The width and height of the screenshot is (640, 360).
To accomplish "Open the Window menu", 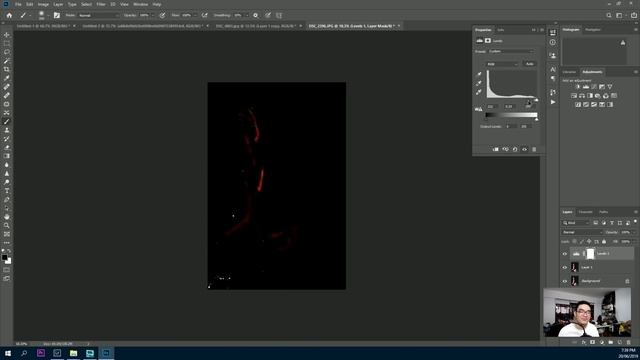I will [141, 4].
